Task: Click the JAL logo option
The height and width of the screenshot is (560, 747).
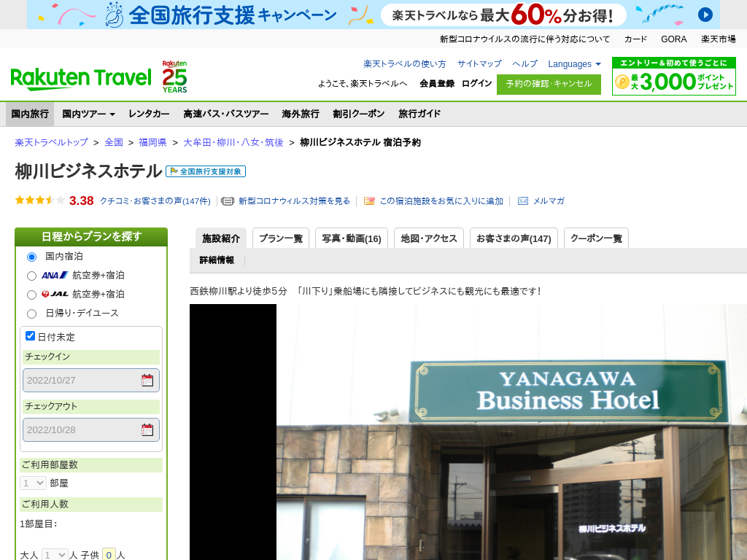Action: 55,295
